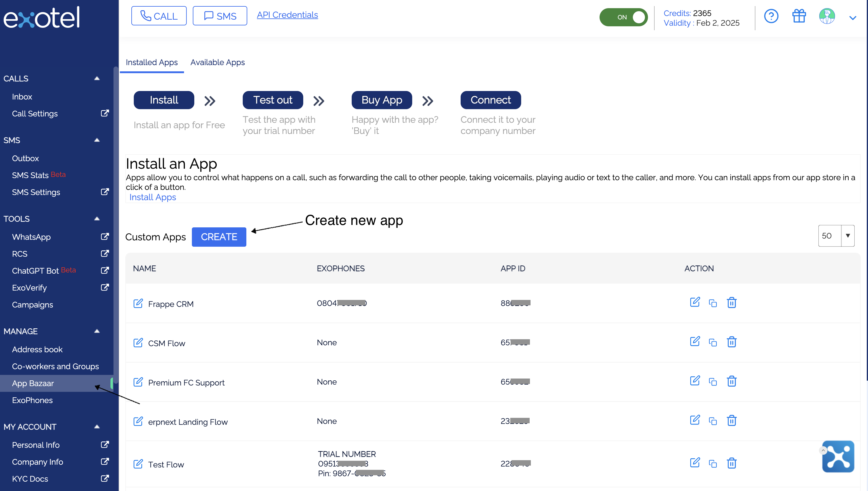Viewport: 868px width, 491px height.
Task: Click the CALL button in header
Action: pos(159,16)
